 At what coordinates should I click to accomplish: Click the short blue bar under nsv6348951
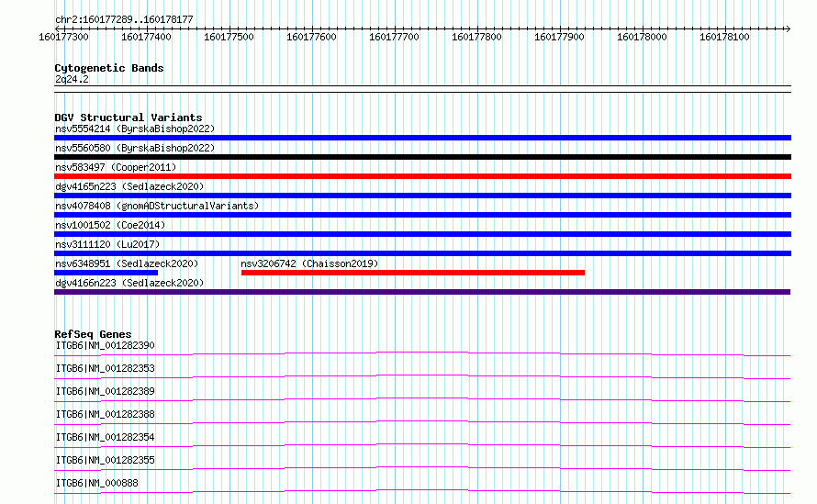point(106,273)
